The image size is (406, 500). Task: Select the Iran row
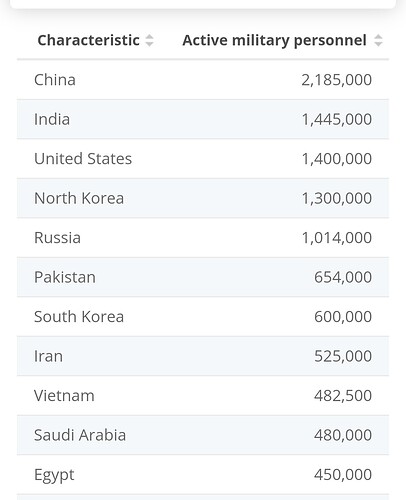(x=203, y=356)
